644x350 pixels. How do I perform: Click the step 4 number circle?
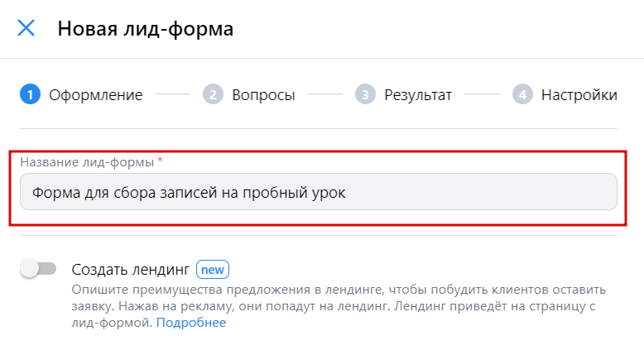click(522, 94)
